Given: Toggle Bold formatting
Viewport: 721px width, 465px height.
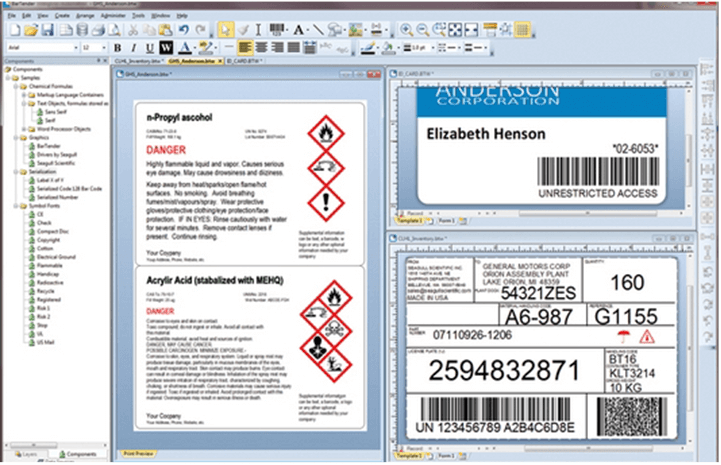Looking at the screenshot, I should pos(118,47).
